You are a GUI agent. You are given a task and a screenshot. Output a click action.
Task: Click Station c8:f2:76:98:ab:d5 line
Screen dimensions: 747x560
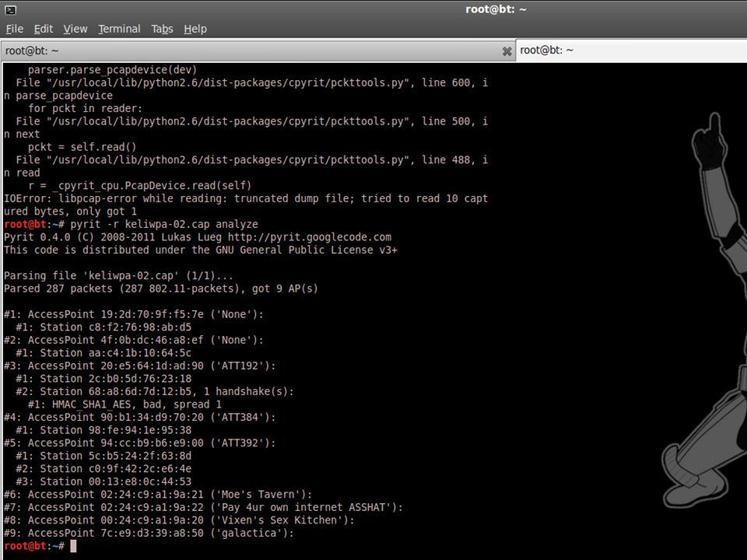(x=103, y=327)
